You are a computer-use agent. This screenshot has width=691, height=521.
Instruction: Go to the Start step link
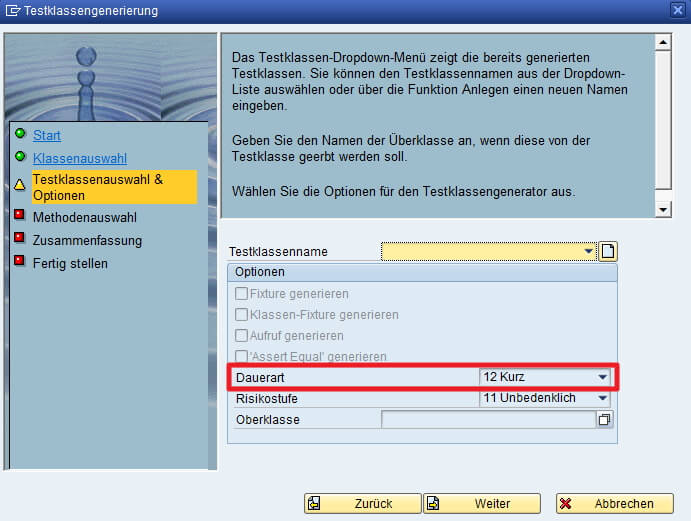coord(47,135)
